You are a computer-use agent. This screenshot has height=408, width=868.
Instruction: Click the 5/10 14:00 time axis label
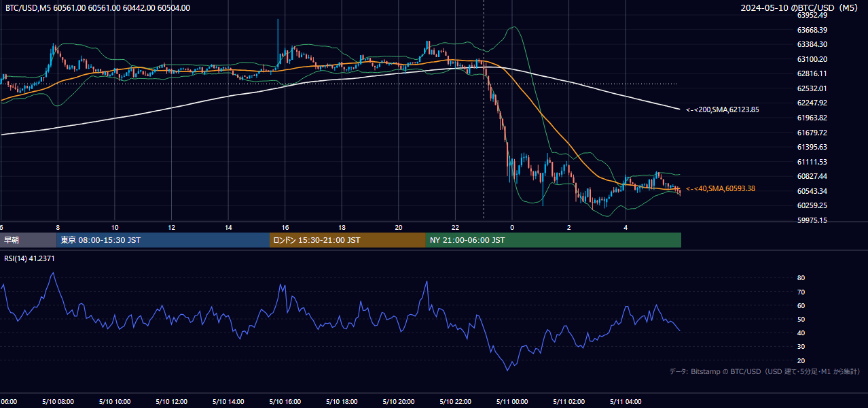point(228,401)
